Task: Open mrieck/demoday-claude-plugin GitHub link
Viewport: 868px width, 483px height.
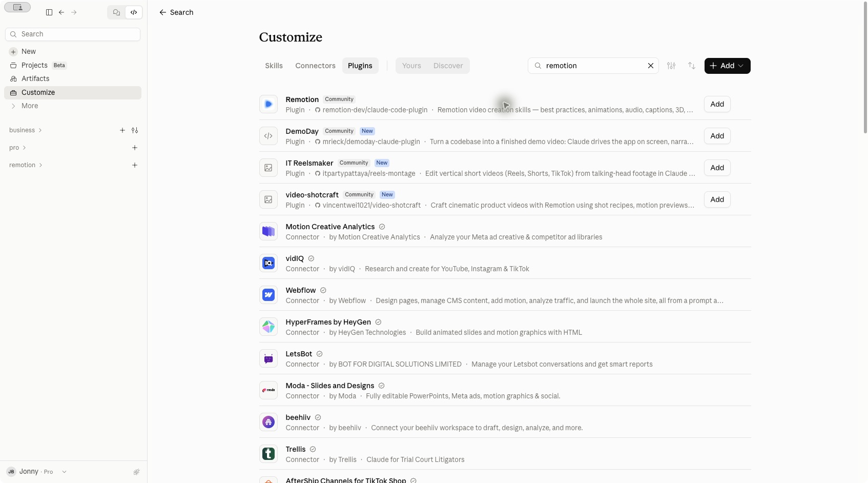Action: (x=367, y=142)
